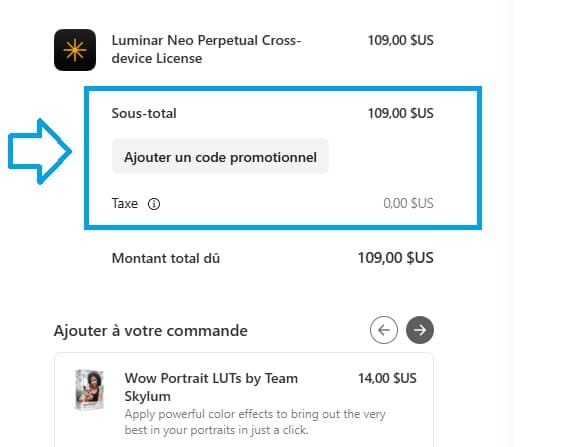Click the Sous-total 109,00 $US amount

[401, 113]
